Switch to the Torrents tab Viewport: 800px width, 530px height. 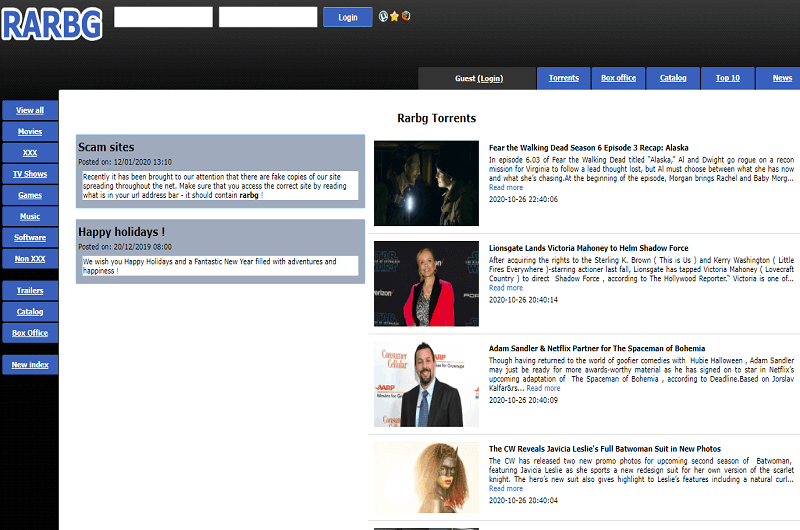(563, 78)
